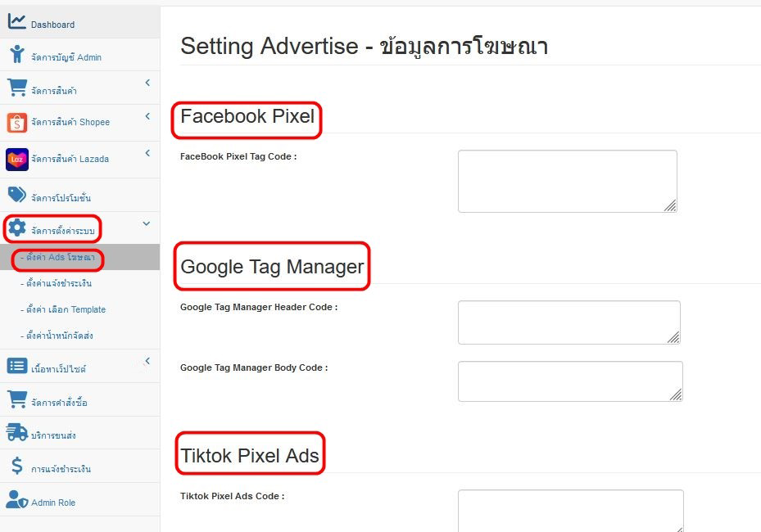The height and width of the screenshot is (532, 761).
Task: Click the Dashboard chart icon
Action: [x=16, y=22]
